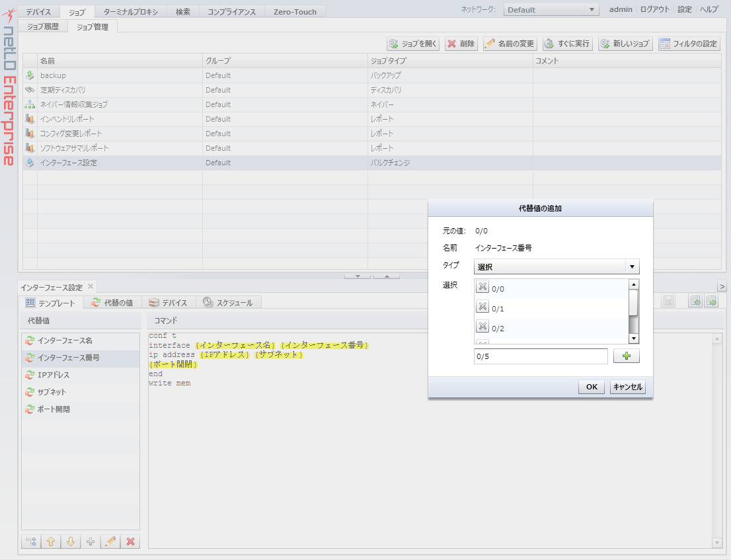Click the インベントリレポート chart icon
Screen dimensions: 731x560
(30, 118)
